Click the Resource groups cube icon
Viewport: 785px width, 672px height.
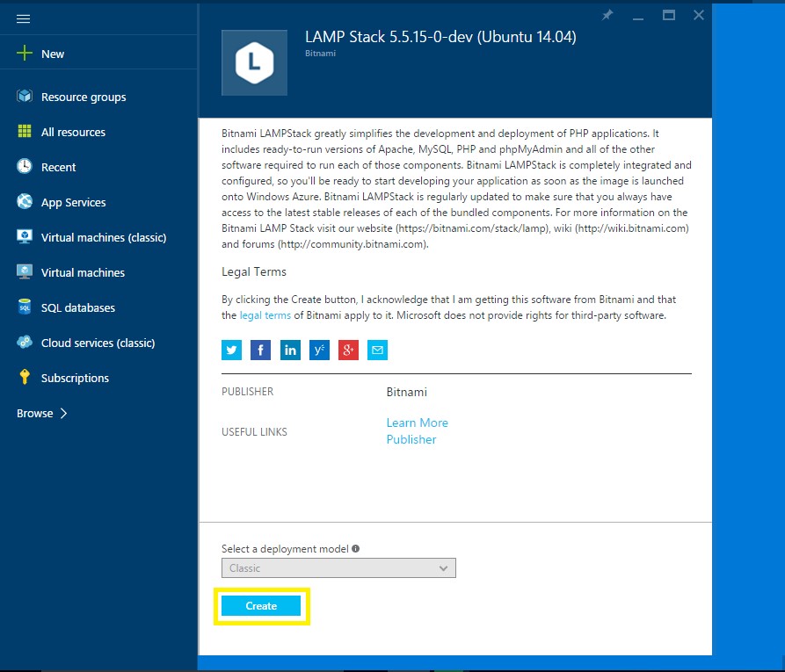(24, 96)
